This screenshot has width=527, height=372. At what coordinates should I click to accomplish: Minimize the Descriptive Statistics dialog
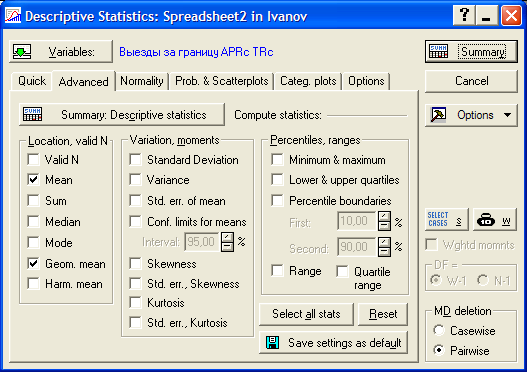[x=486, y=15]
